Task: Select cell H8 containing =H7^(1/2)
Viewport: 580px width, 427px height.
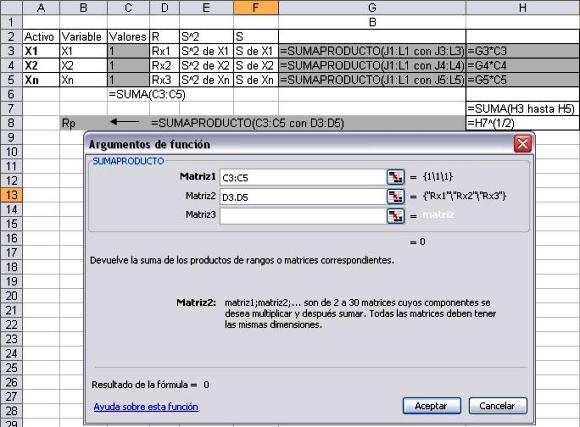Action: click(522, 123)
